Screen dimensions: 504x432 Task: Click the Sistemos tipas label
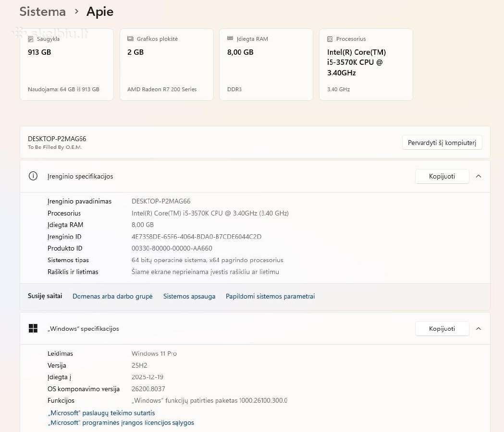coord(68,260)
